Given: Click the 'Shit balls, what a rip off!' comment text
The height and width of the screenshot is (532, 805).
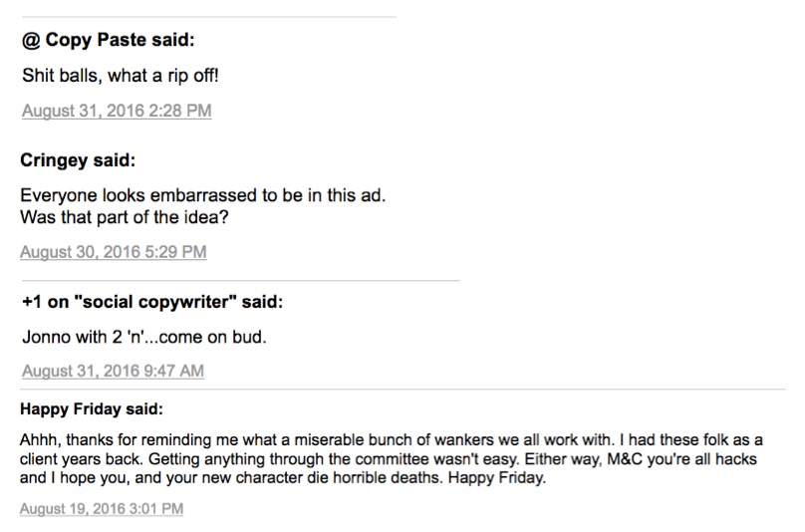Looking at the screenshot, I should (x=121, y=76).
